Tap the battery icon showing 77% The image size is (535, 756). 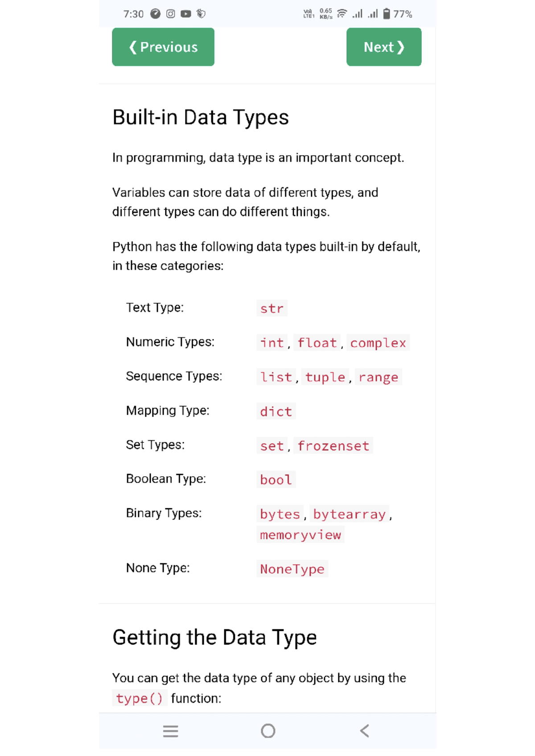387,14
